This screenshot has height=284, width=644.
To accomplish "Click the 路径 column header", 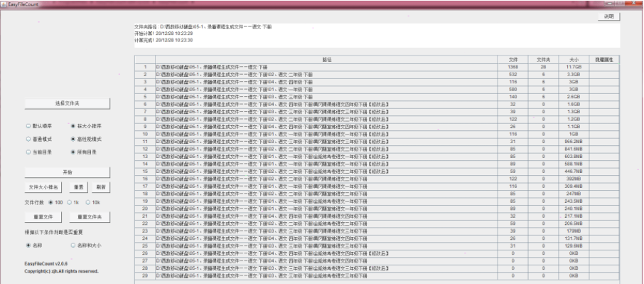I will pos(326,60).
